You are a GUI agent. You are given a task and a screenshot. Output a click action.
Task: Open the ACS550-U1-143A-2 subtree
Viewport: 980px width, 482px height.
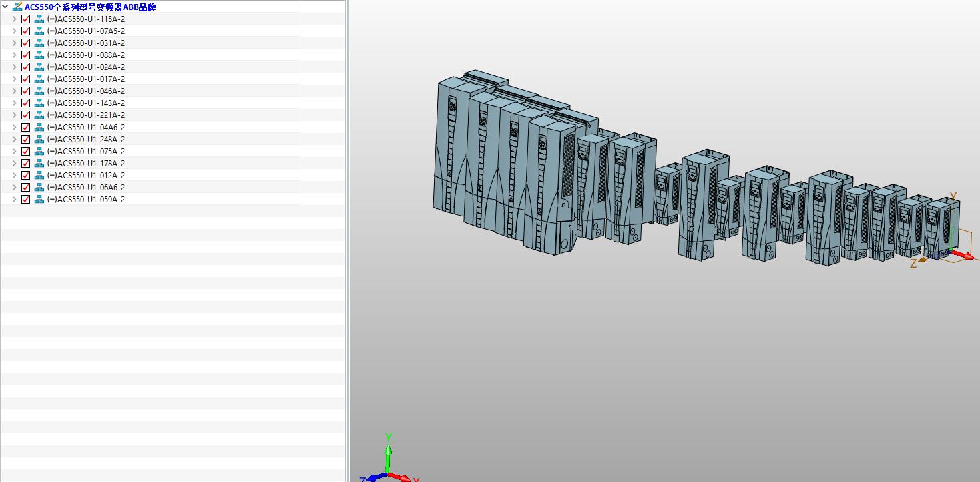click(x=14, y=103)
